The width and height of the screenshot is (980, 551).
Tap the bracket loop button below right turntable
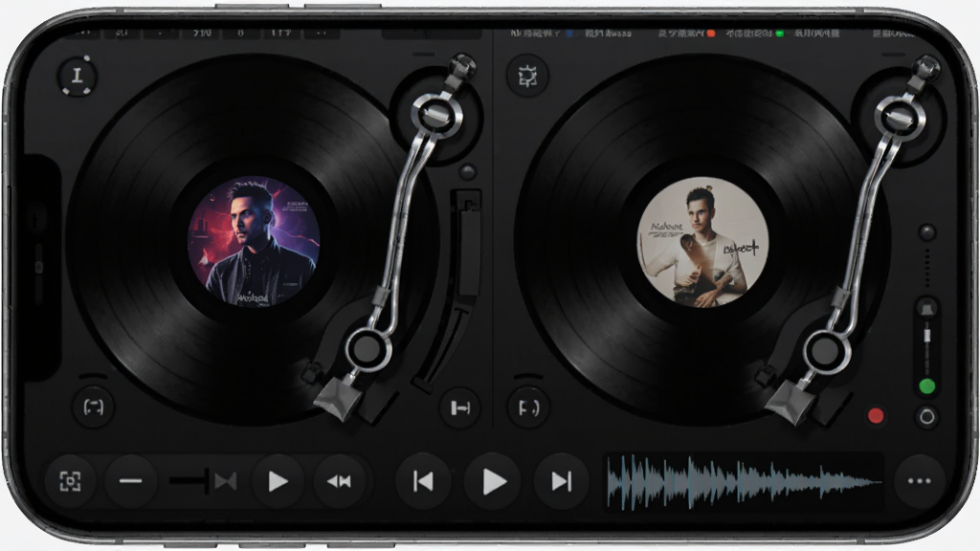coord(528,408)
